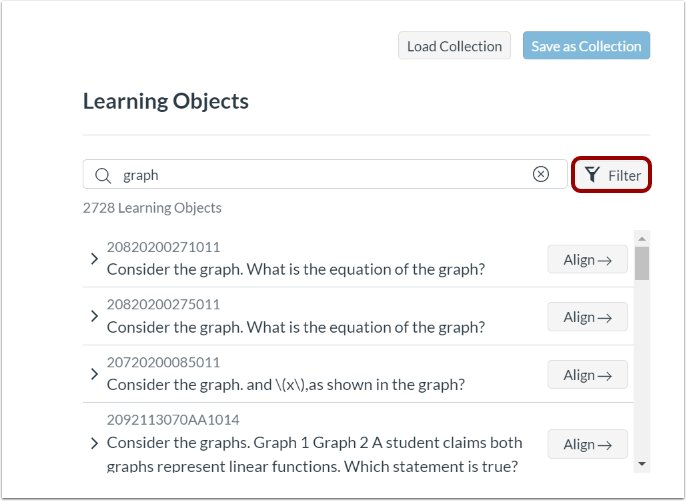The image size is (686, 501).
Task: Select the 'Consider the graphs. Graph 1 Graph 2' item text
Action: click(x=314, y=442)
